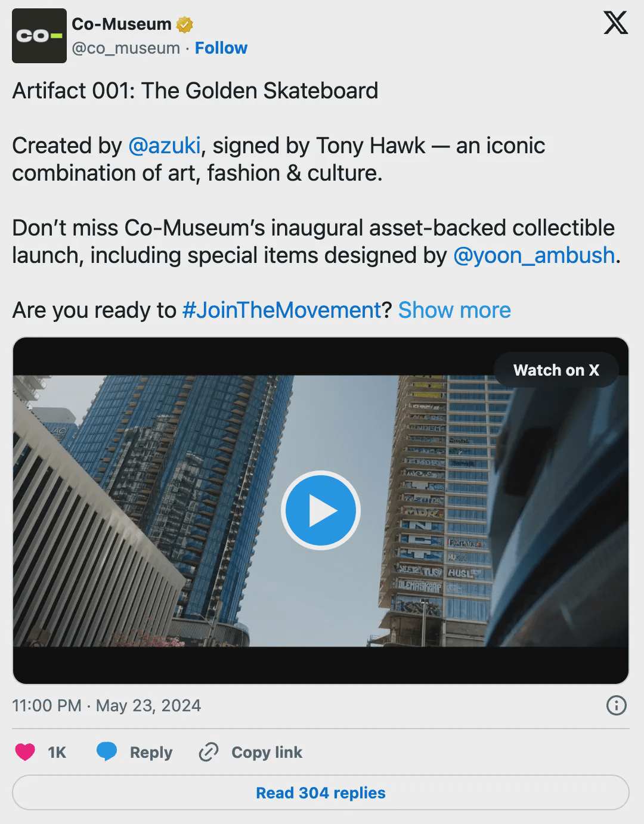Click the Reply text label
Image resolution: width=644 pixels, height=824 pixels.
click(x=151, y=752)
